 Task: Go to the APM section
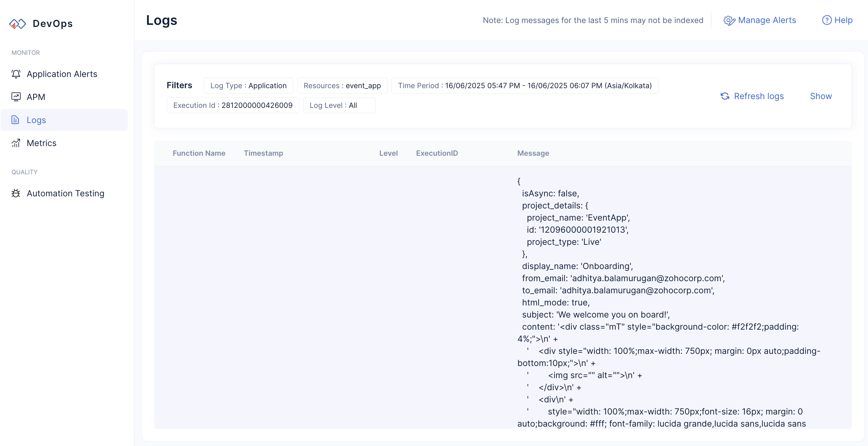(x=64, y=97)
